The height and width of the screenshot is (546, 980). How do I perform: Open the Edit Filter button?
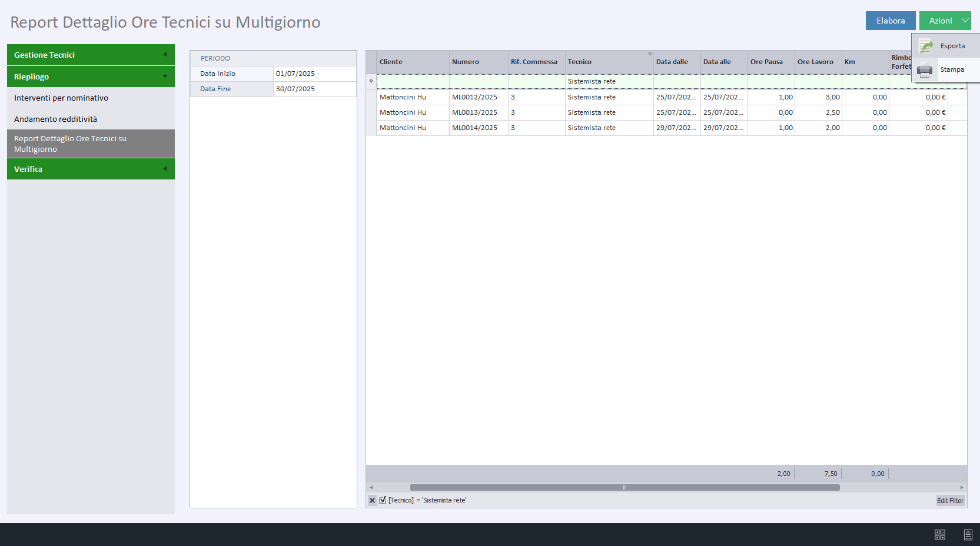(950, 501)
